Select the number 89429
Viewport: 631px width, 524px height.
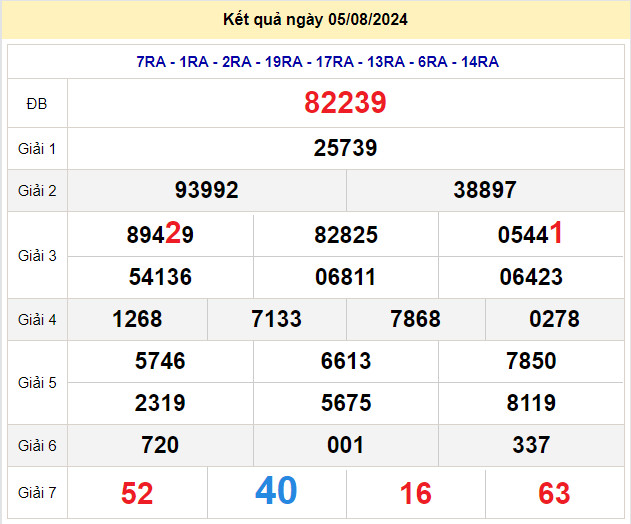[160, 234]
